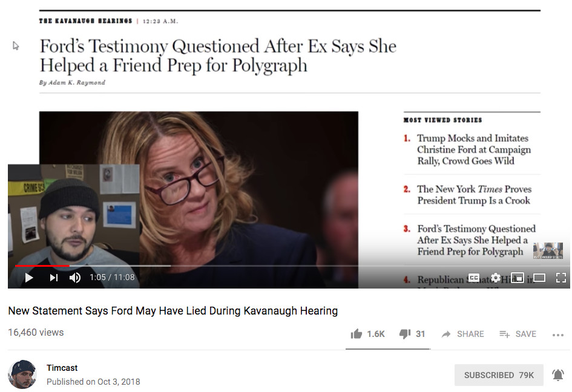
Task: Mute the video volume speaker icon
Action: tap(75, 278)
